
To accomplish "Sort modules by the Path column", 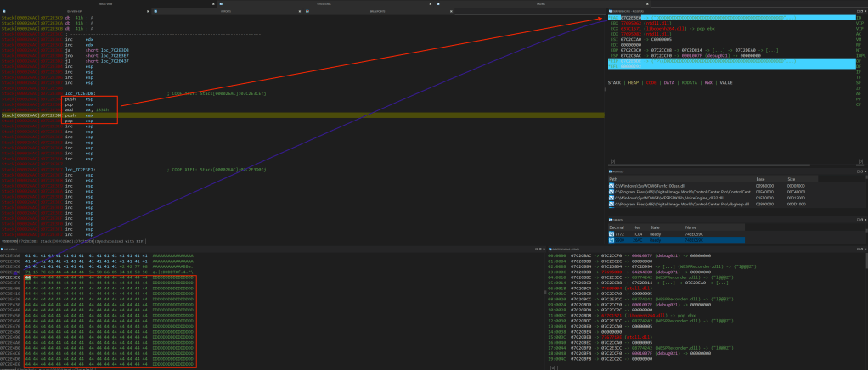I will pos(615,178).
